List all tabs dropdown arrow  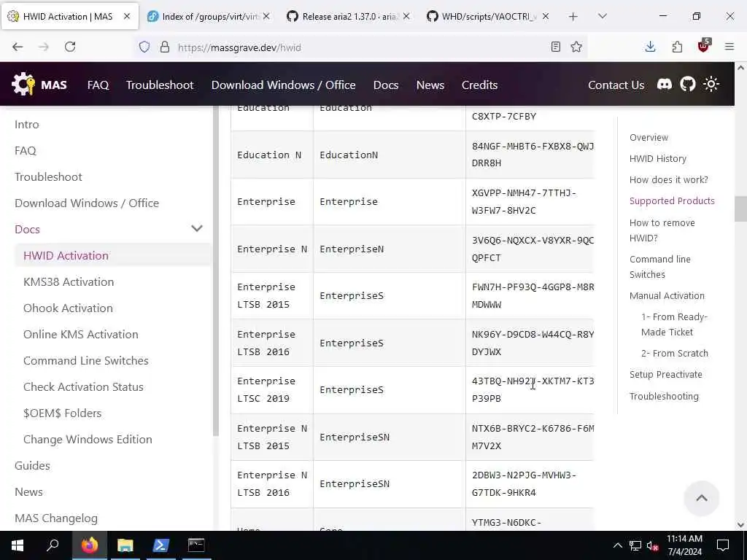click(603, 16)
